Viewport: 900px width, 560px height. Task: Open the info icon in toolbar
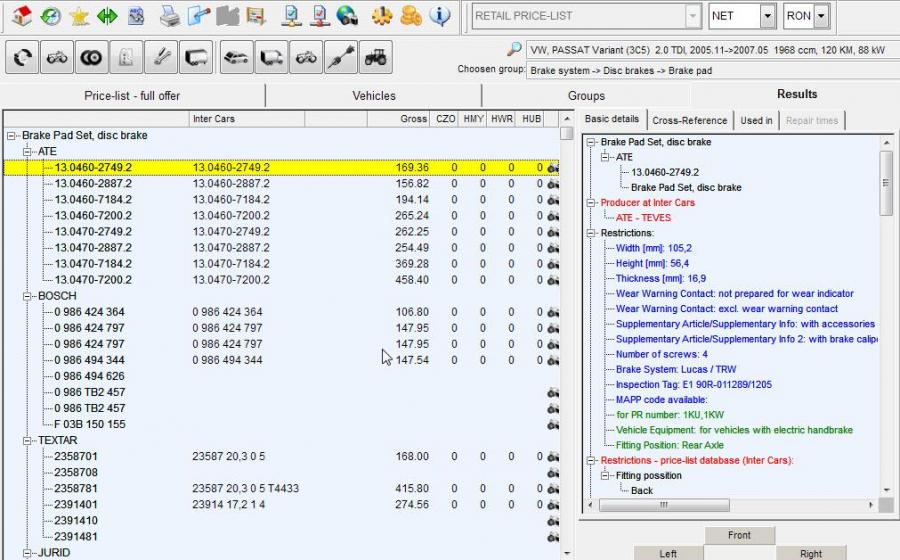439,16
